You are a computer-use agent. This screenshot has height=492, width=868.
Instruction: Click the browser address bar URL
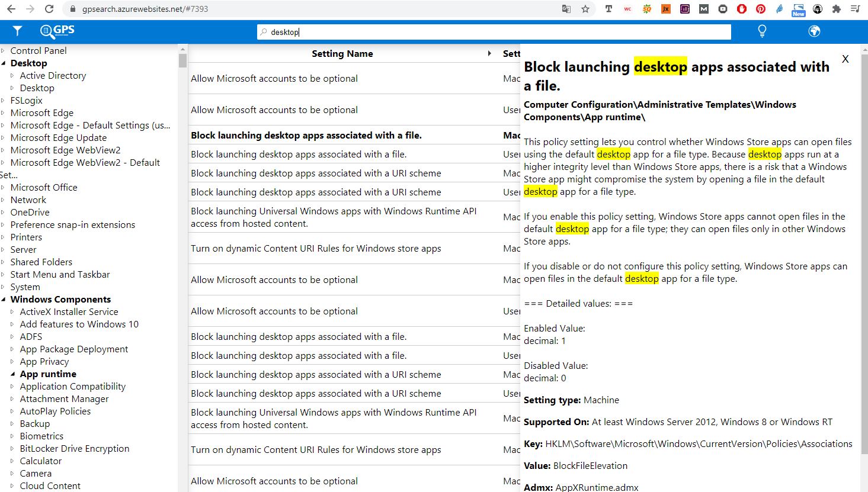145,9
